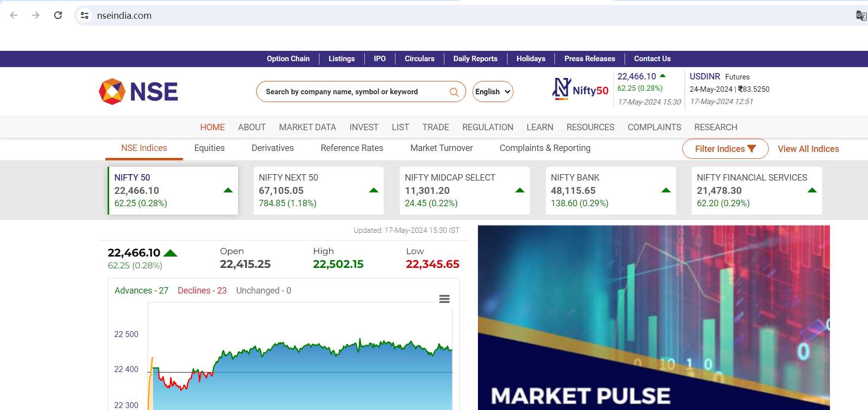Open the COMPLAINTS menu
This screenshot has height=410, width=868.
pos(654,127)
